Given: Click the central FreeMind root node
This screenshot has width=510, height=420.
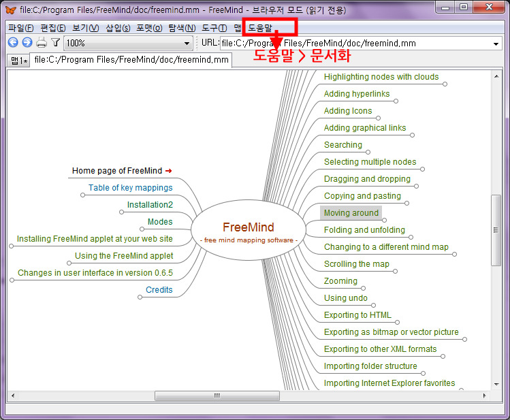Looking at the screenshot, I should click(249, 231).
